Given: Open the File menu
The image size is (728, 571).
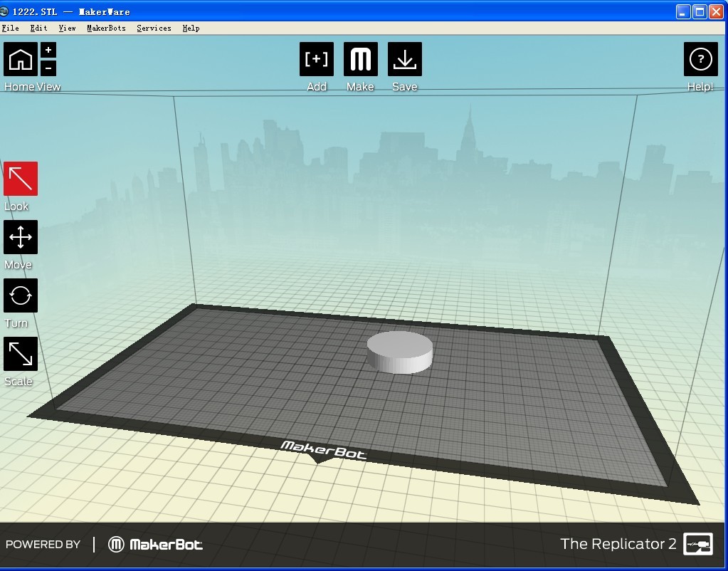Looking at the screenshot, I should [x=10, y=28].
